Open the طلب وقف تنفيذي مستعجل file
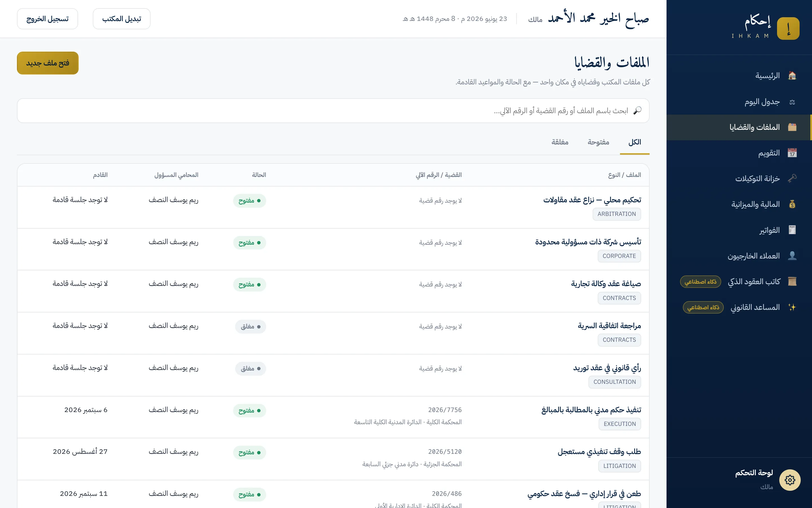 pyautogui.click(x=599, y=452)
